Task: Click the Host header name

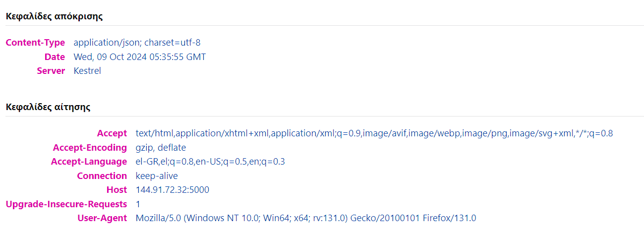Action: pos(117,190)
